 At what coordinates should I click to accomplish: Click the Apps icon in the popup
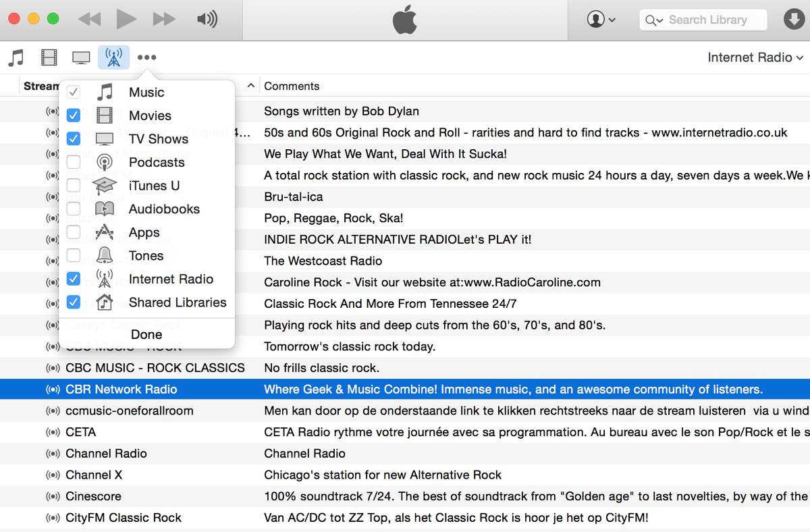[105, 232]
